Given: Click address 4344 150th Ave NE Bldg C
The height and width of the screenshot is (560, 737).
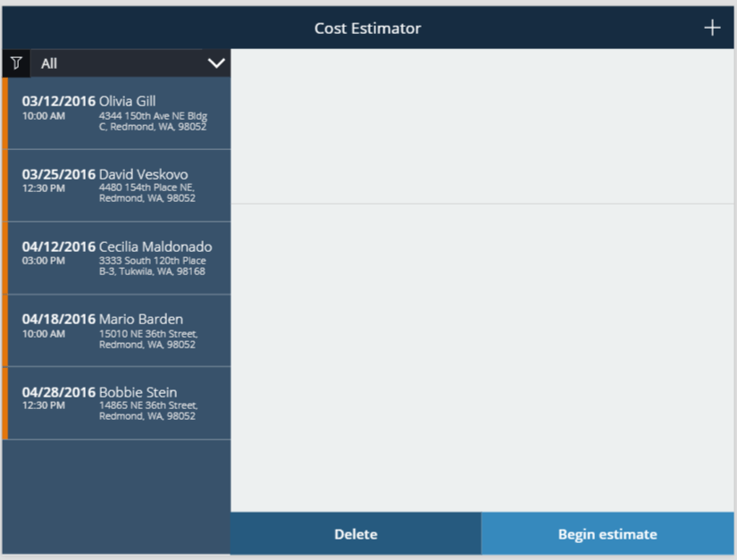Looking at the screenshot, I should coord(154,121).
